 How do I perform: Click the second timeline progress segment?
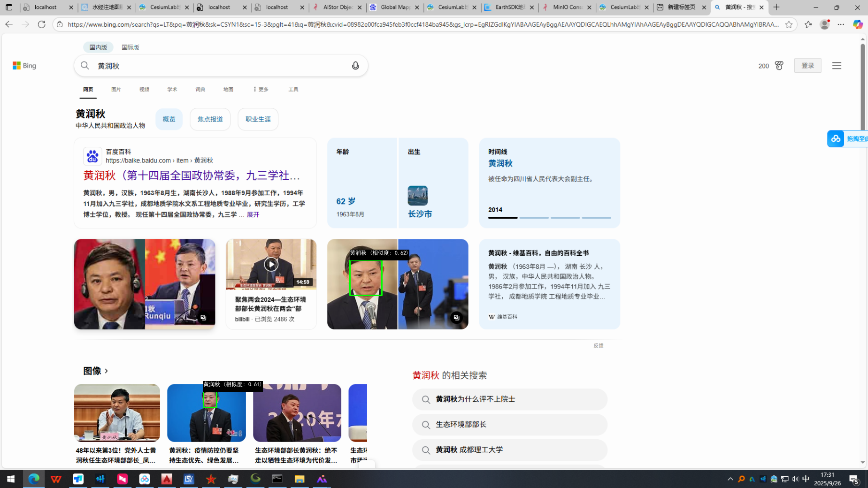point(534,218)
